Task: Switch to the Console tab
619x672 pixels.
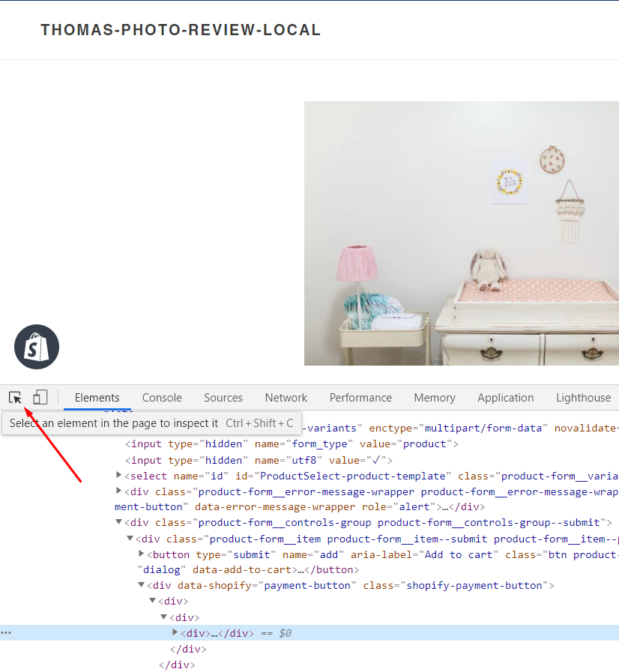Action: [162, 398]
